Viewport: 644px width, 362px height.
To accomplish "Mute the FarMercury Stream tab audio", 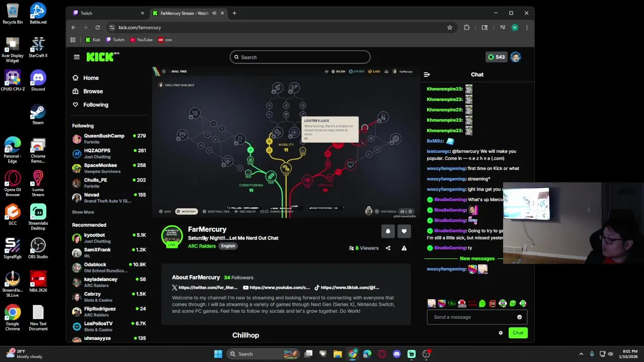I will point(214,13).
